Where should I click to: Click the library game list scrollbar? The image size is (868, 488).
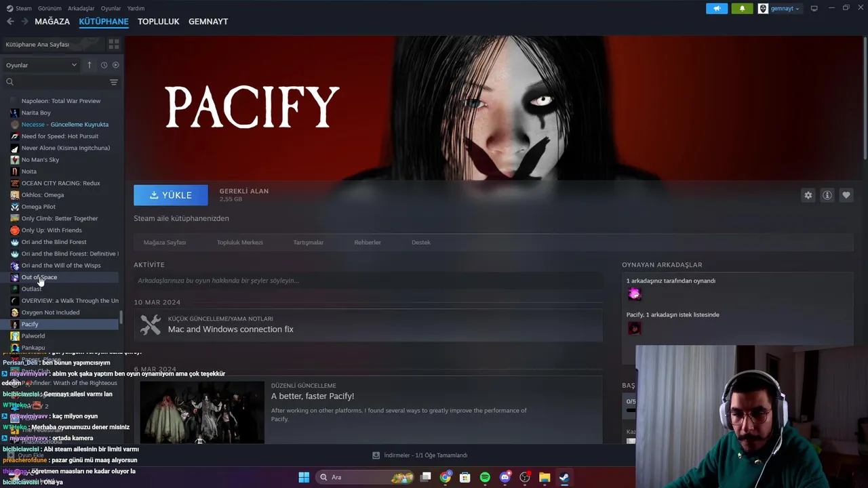121,317
